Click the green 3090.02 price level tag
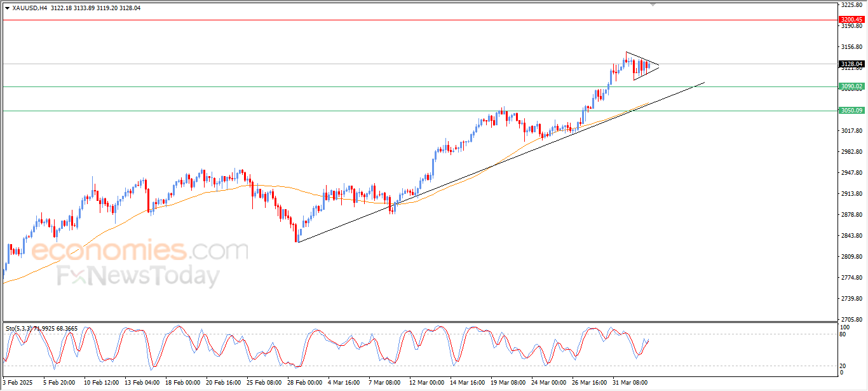This screenshot has width=868, height=391. pos(851,86)
